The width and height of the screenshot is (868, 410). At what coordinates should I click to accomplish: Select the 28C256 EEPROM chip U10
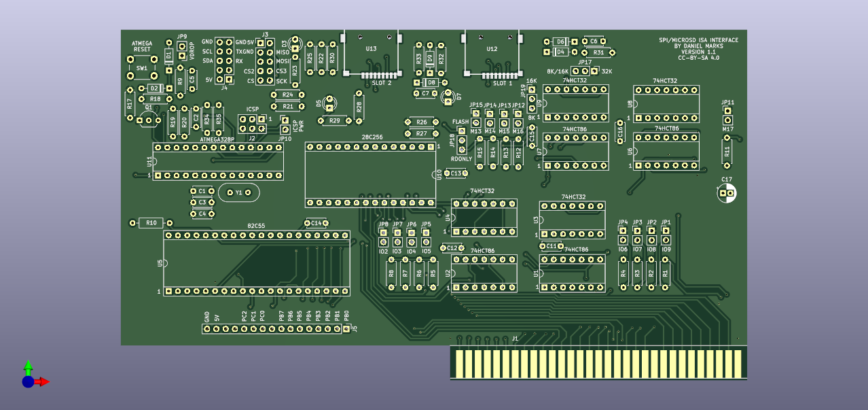coord(371,174)
